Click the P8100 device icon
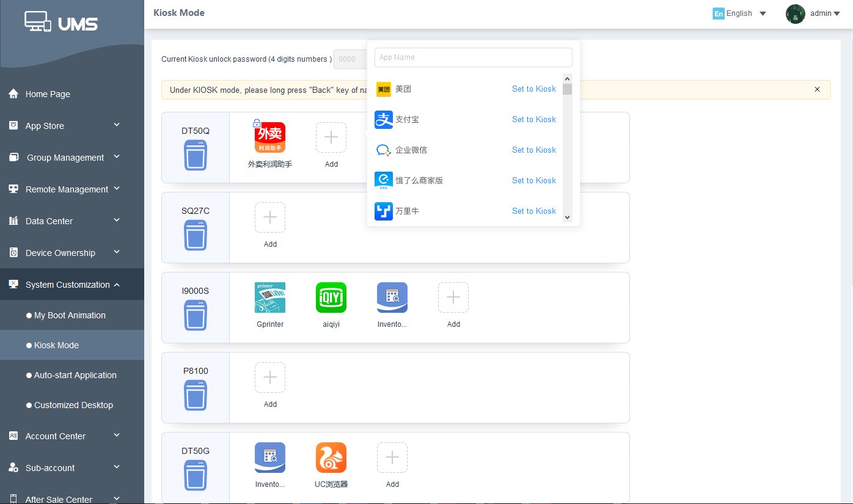 (x=196, y=395)
